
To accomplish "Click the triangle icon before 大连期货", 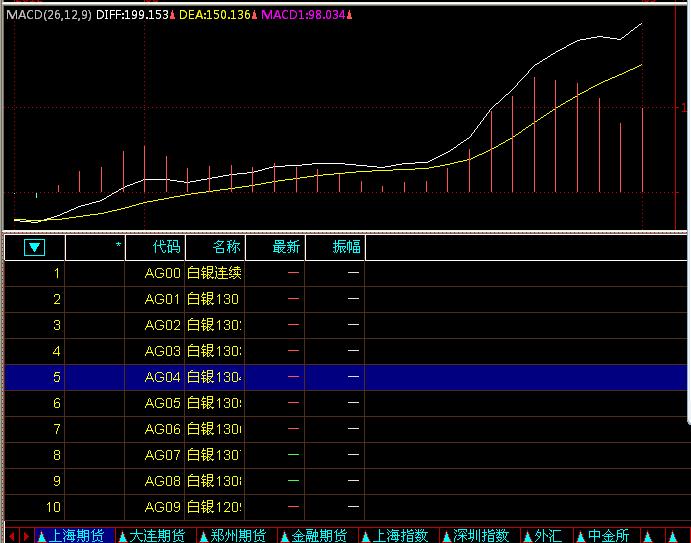I will coord(122,536).
